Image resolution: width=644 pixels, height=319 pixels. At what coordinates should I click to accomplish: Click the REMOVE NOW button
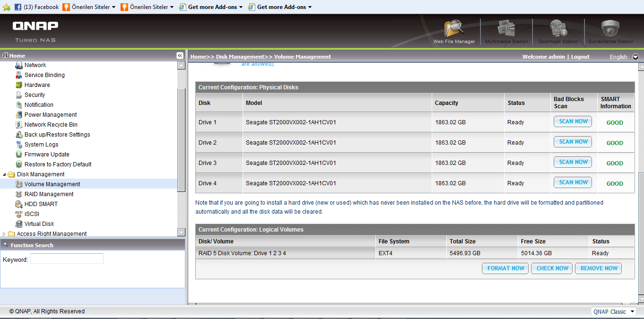pos(599,268)
